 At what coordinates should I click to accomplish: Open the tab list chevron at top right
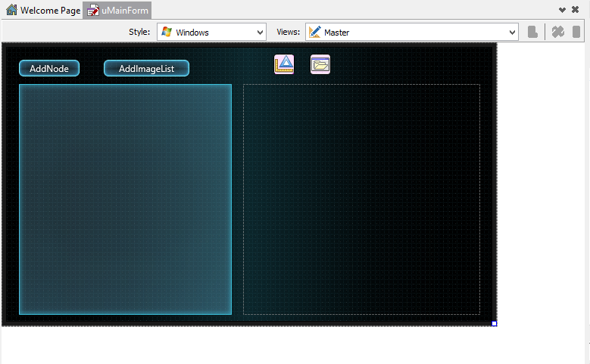coord(562,10)
